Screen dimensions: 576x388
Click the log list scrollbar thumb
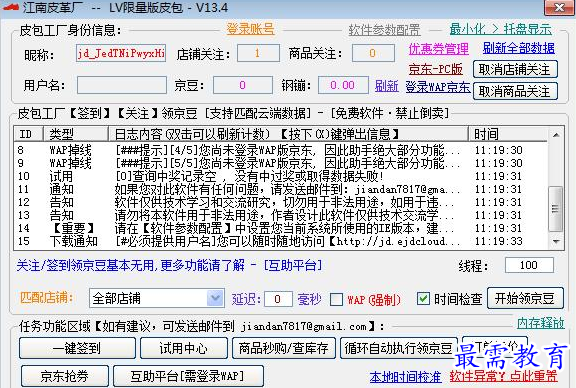pos(555,208)
